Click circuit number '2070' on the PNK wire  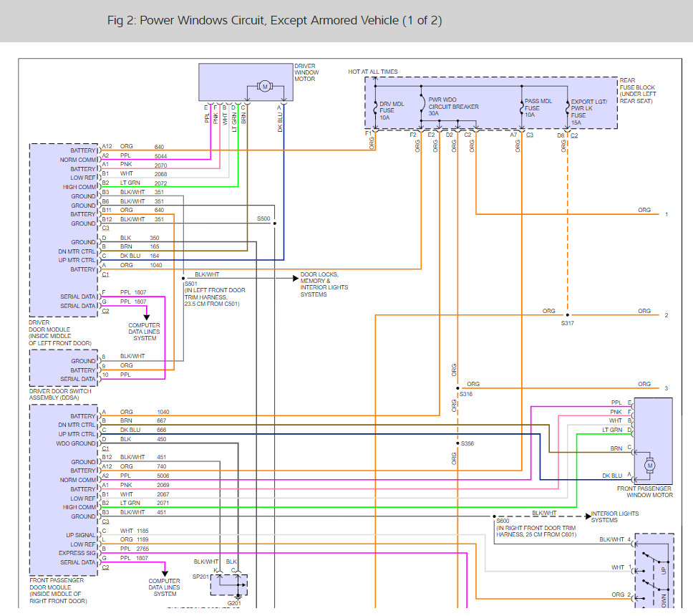(161, 165)
